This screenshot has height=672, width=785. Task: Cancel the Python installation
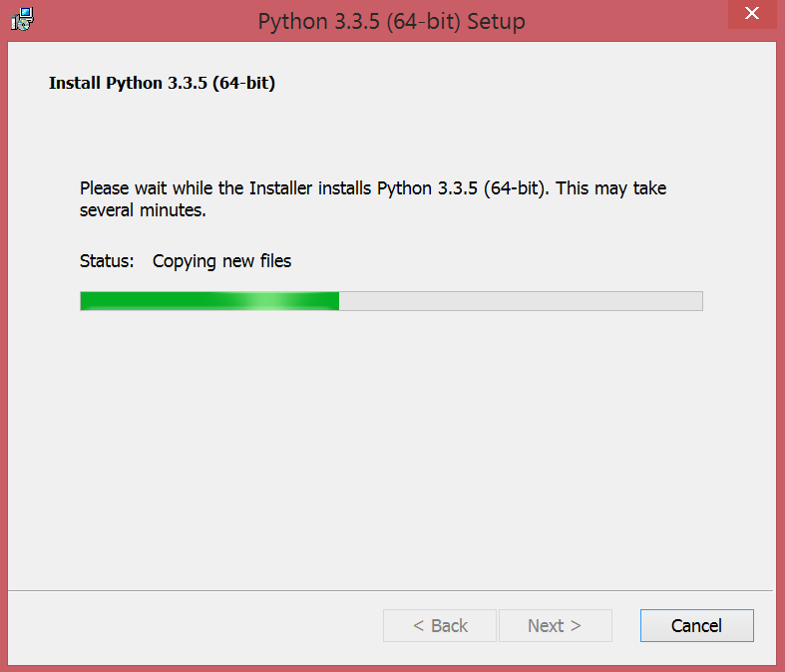pos(696,626)
